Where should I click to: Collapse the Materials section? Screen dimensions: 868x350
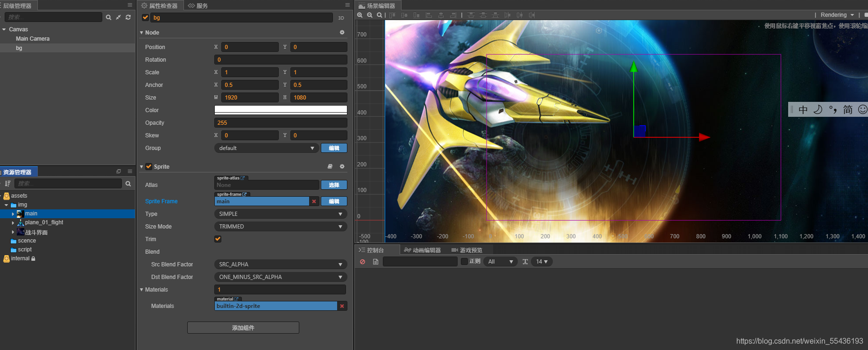click(x=141, y=290)
